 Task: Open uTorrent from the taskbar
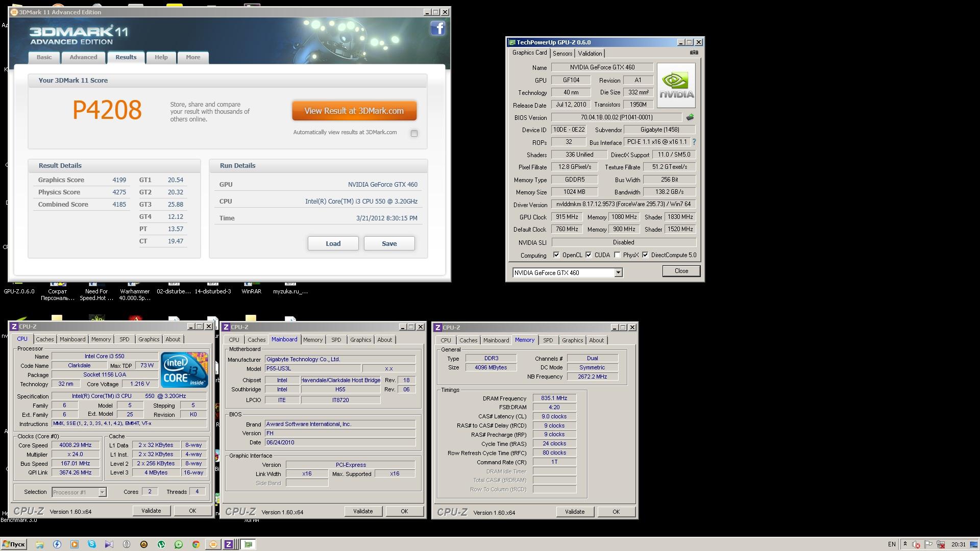pyautogui.click(x=161, y=544)
